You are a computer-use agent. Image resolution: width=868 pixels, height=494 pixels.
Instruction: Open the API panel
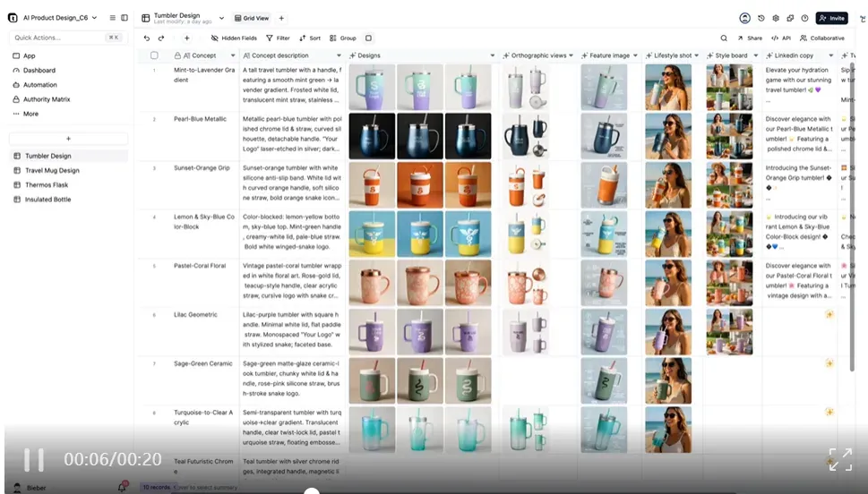click(x=781, y=38)
